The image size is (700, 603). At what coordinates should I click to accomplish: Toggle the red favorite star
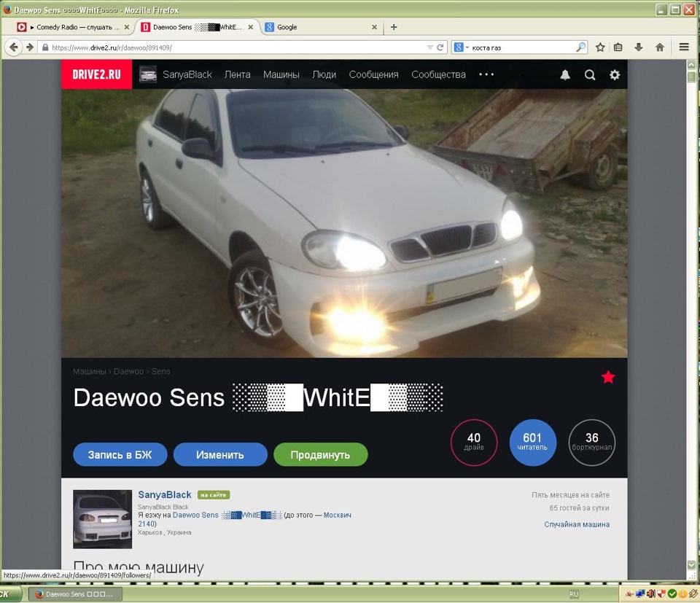coord(608,377)
